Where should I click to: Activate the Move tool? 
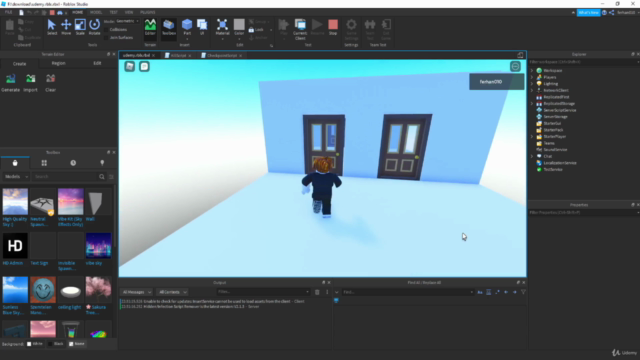click(66, 27)
